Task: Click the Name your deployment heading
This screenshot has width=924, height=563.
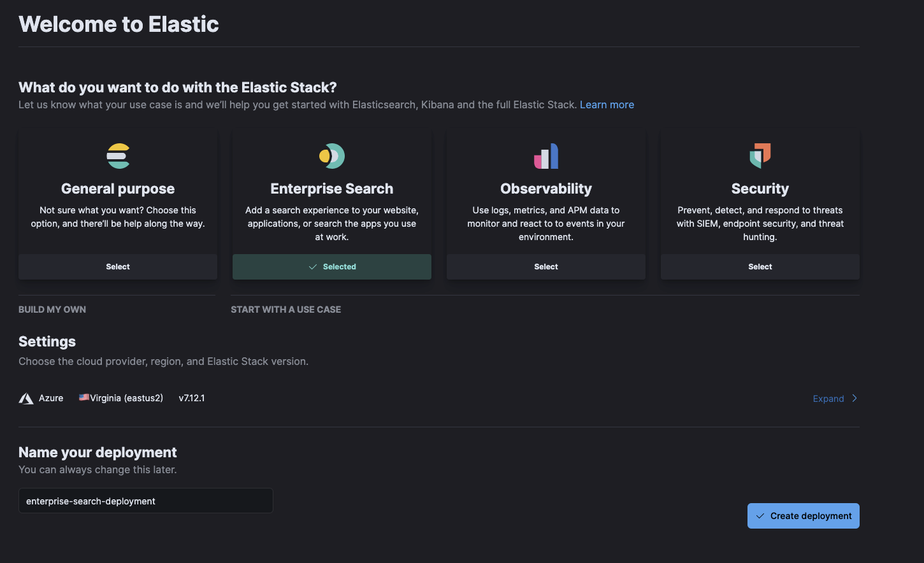Action: (97, 452)
